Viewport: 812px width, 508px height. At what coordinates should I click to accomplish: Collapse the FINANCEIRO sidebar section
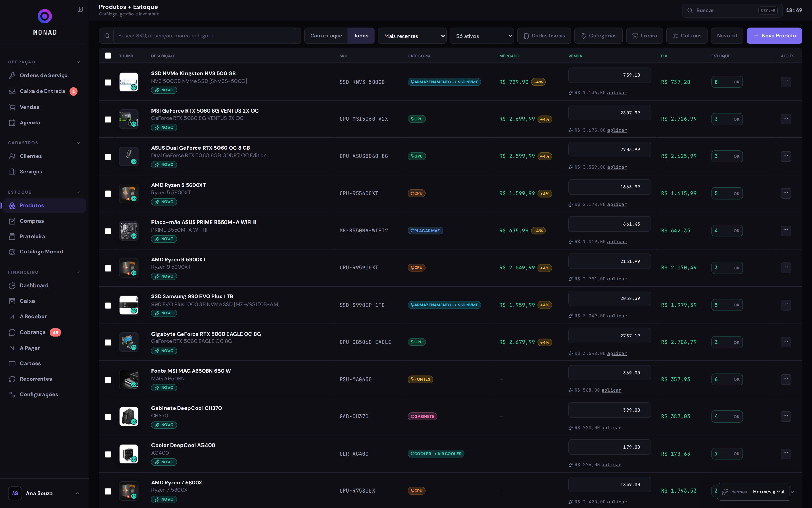[x=78, y=272]
